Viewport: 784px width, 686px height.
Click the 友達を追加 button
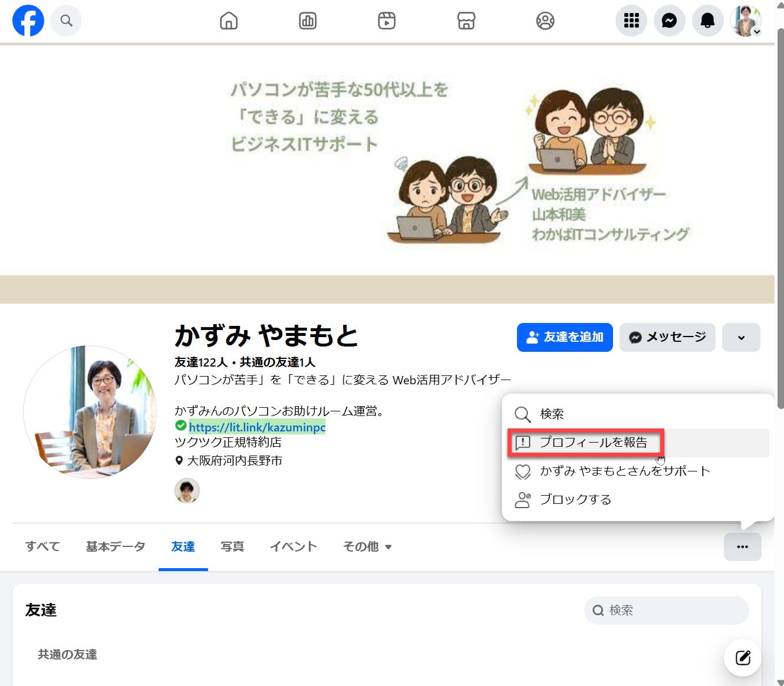(565, 338)
